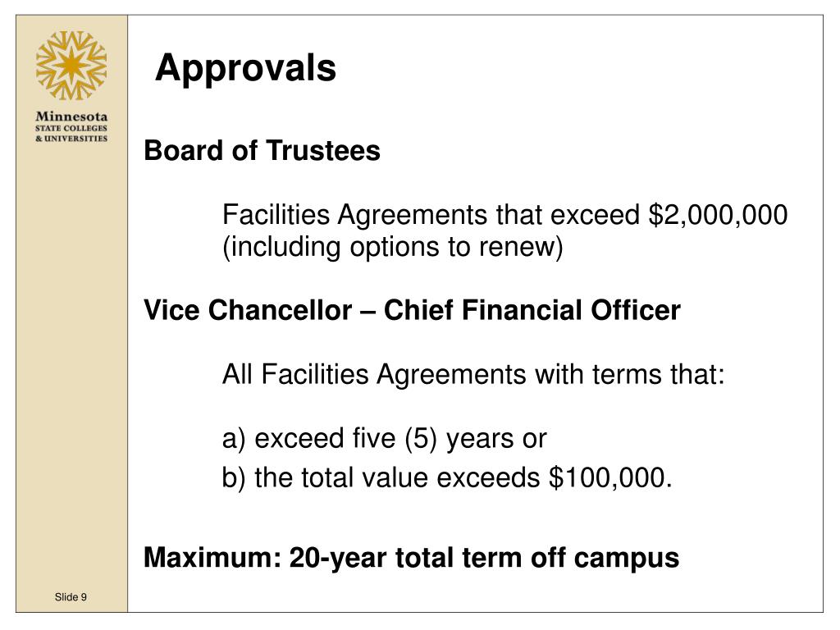Image resolution: width=840 pixels, height=630 pixels.
Task: Select the $2,000,000 amount text
Action: point(718,215)
